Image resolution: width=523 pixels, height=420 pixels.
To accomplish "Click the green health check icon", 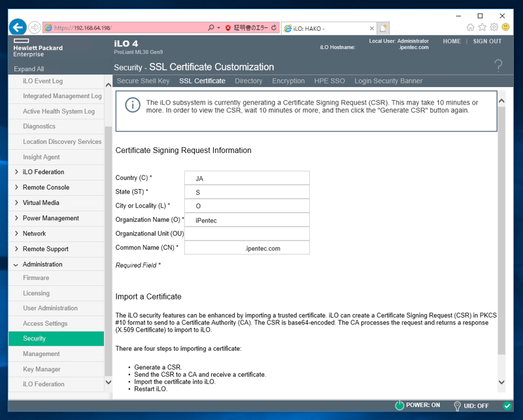I will coord(507,406).
